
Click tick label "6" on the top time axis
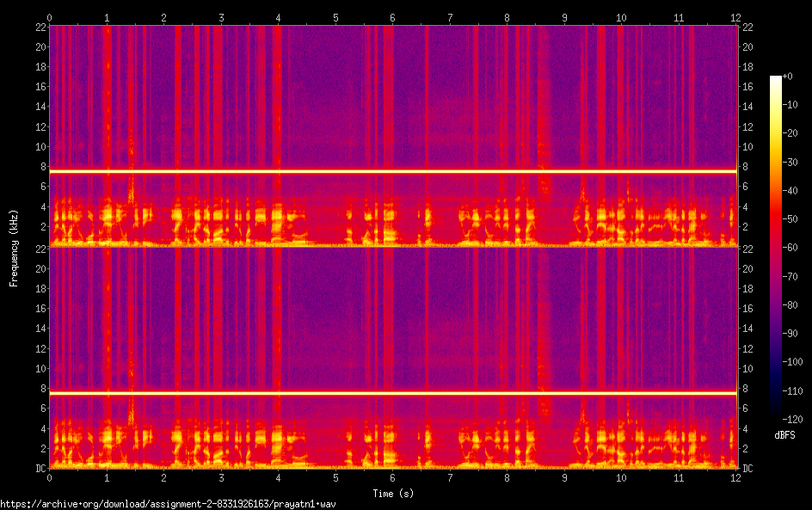pos(392,18)
